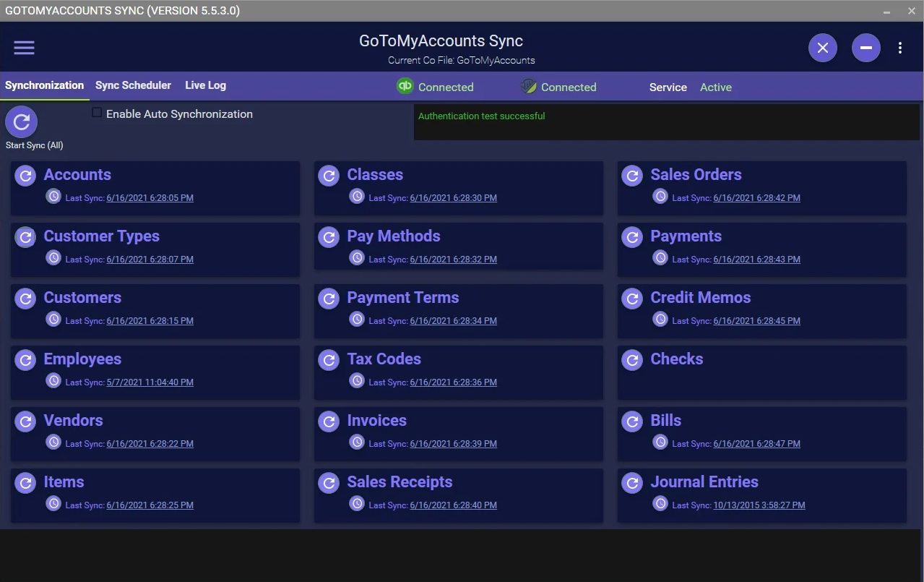Sync the Invoices module
The height and width of the screenshot is (582, 924).
click(329, 421)
